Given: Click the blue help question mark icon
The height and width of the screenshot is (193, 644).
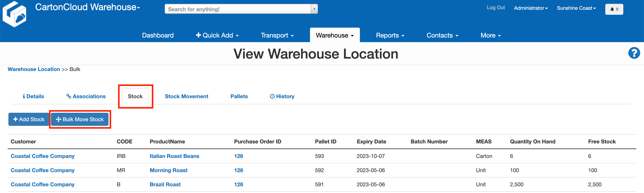Looking at the screenshot, I should (x=634, y=53).
